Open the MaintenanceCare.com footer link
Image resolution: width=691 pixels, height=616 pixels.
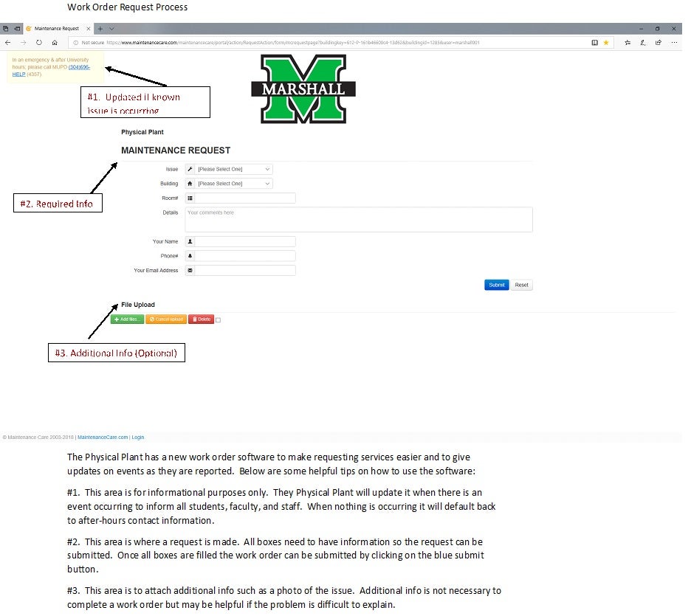[103, 437]
